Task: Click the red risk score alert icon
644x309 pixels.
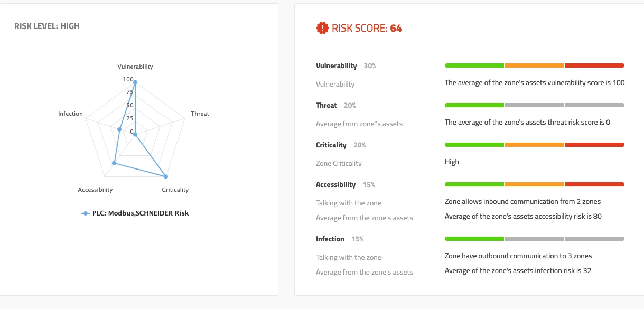Action: pos(322,29)
